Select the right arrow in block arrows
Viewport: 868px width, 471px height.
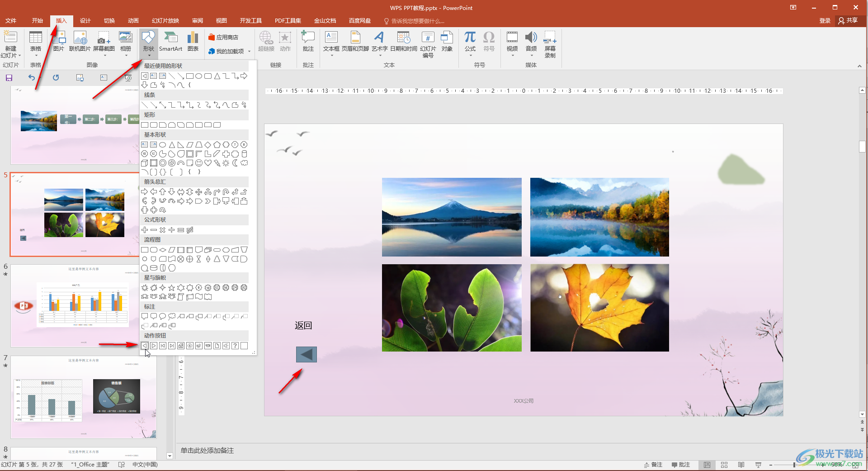point(145,192)
